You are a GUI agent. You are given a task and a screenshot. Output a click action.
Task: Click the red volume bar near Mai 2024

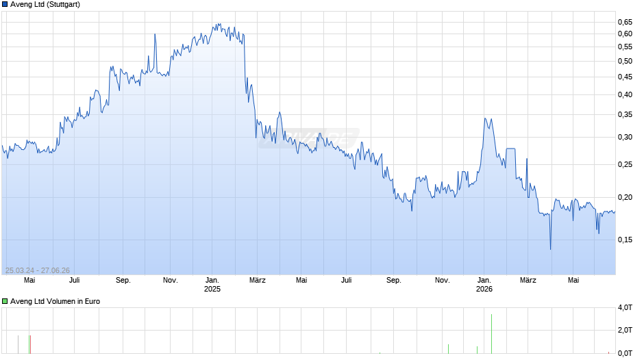[30, 344]
